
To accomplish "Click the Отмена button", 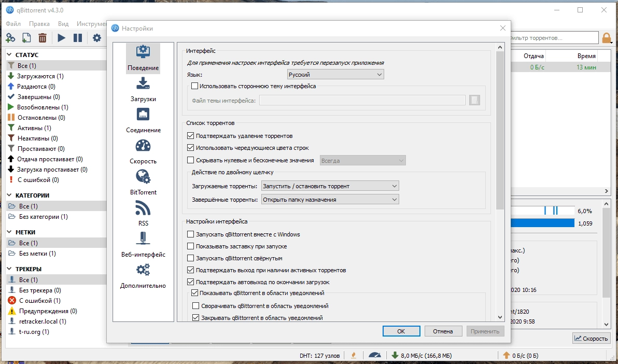I will point(443,331).
